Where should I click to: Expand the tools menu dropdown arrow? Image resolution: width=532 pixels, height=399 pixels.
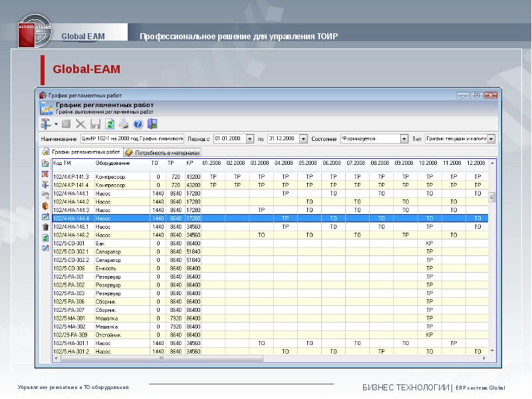point(56,124)
